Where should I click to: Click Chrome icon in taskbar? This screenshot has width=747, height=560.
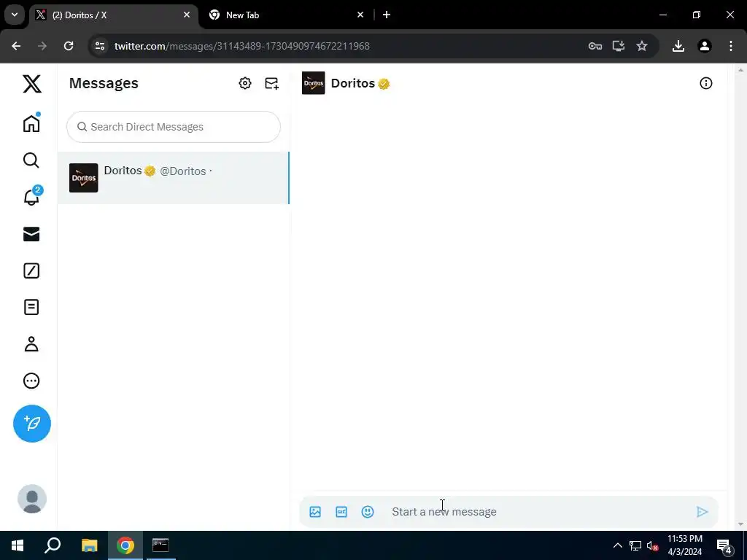click(x=125, y=545)
